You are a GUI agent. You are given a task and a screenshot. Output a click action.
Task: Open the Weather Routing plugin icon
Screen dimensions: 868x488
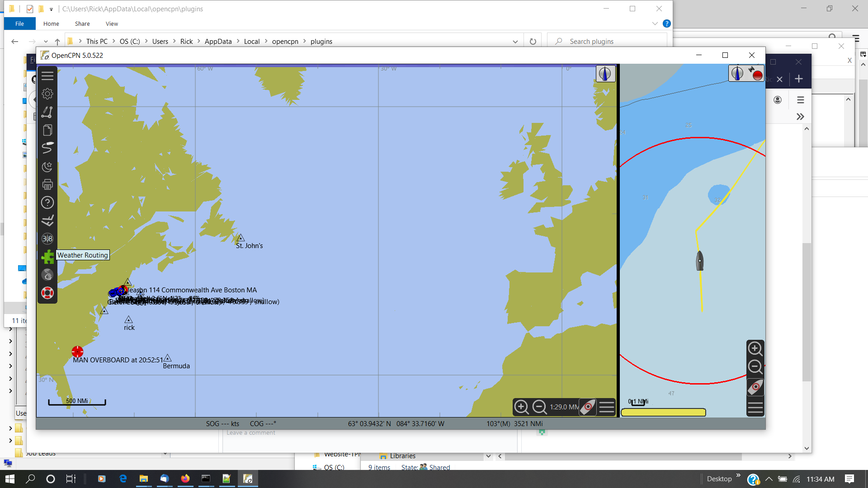47,257
